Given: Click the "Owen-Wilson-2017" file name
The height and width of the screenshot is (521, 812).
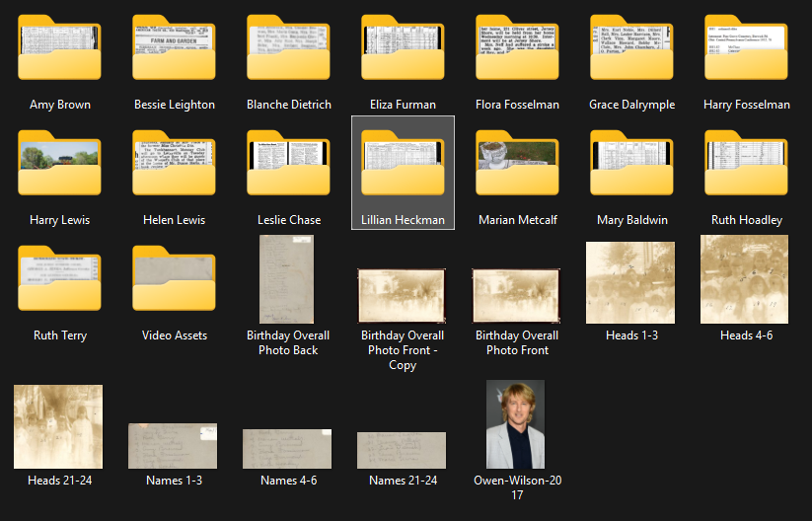Looking at the screenshot, I should (x=517, y=487).
